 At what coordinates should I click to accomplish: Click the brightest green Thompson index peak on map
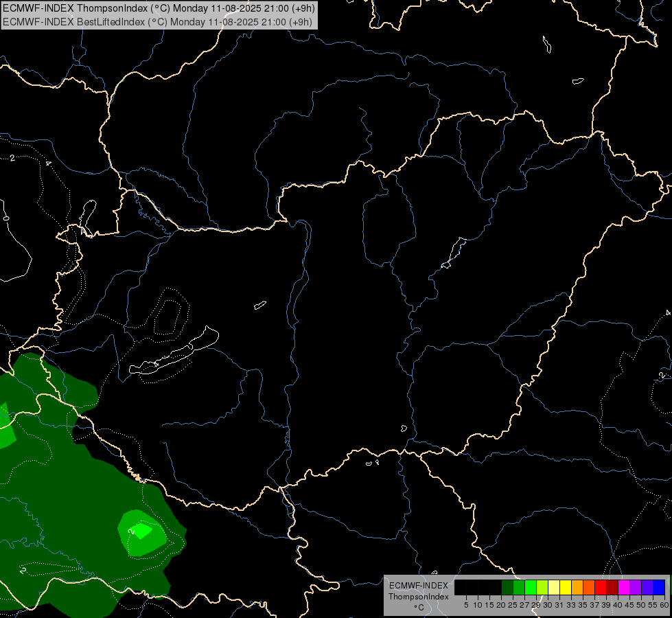141,531
